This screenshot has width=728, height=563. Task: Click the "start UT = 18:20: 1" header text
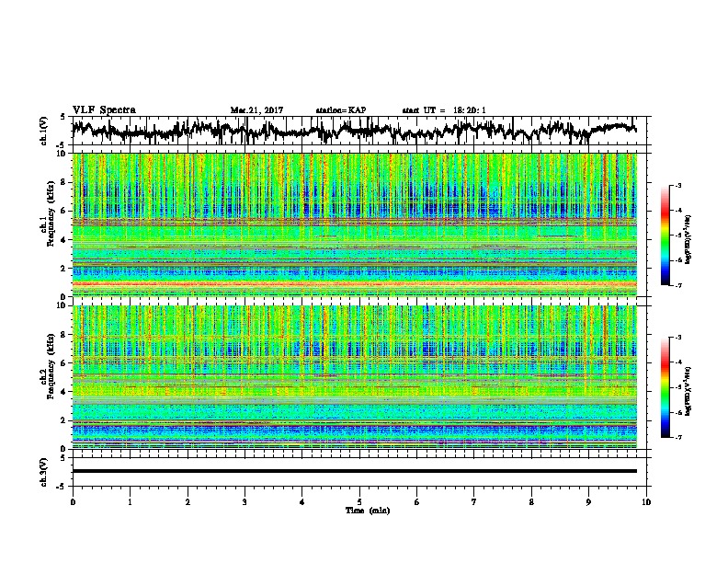pyautogui.click(x=444, y=110)
